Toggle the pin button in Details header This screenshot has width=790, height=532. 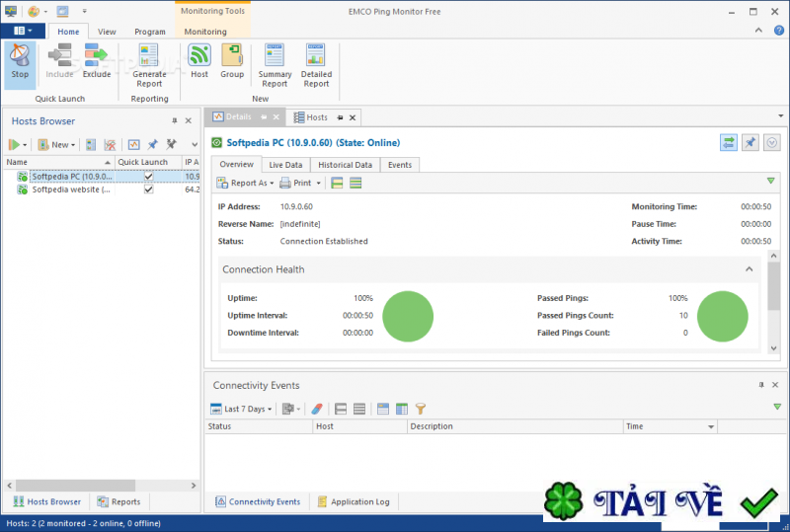point(750,143)
